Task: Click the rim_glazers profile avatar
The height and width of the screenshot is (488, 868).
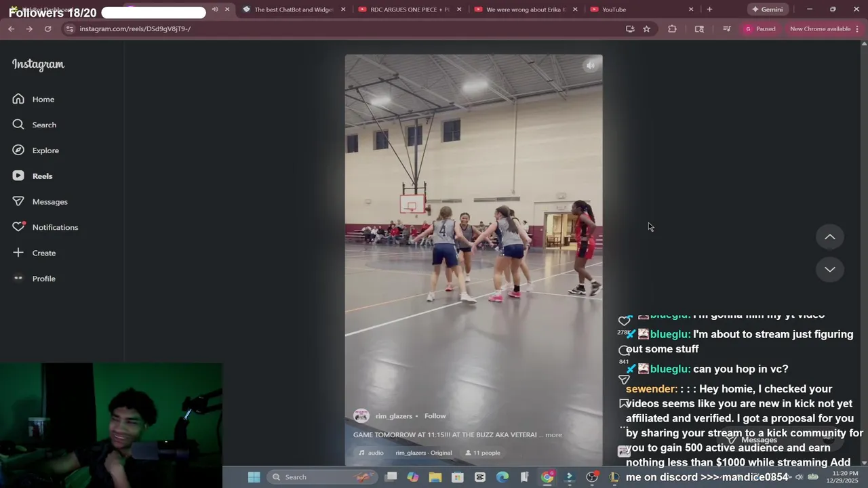Action: (361, 416)
